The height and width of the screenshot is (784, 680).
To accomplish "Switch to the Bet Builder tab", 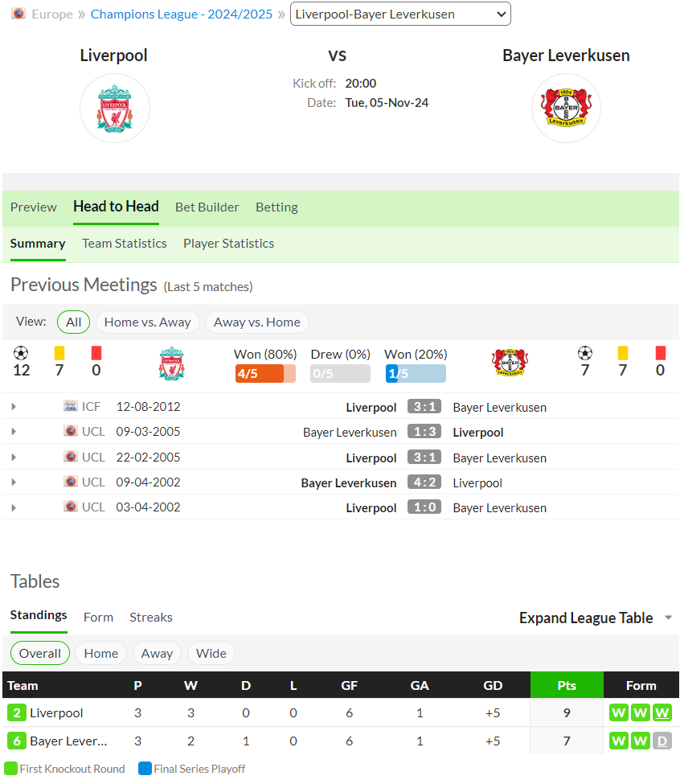I will (x=207, y=207).
